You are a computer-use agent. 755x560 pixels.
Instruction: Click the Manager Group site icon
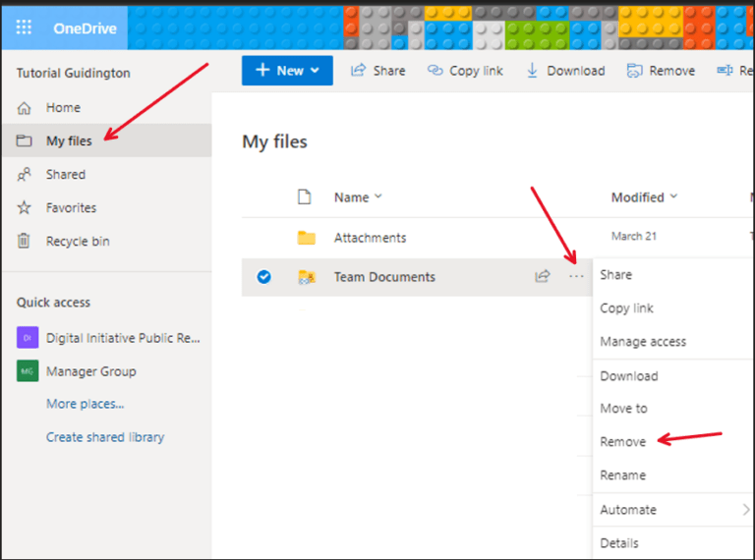28,371
